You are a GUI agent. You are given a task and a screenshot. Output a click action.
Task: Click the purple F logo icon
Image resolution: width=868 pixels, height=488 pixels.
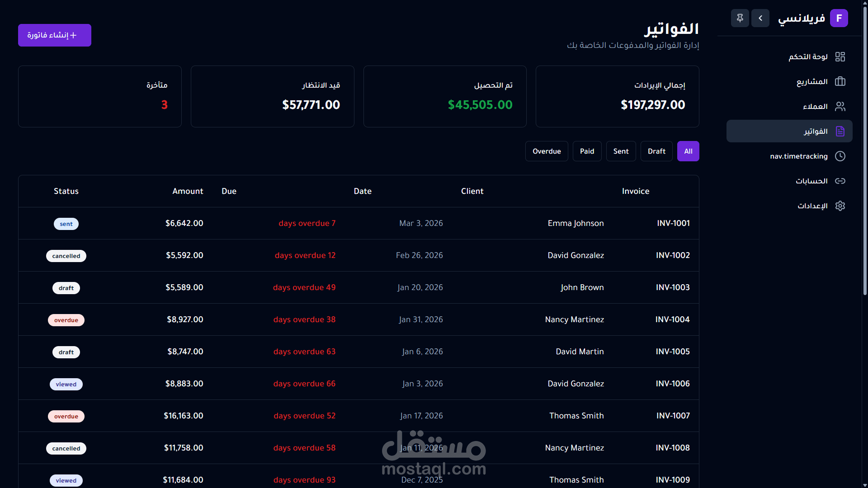[x=839, y=18]
